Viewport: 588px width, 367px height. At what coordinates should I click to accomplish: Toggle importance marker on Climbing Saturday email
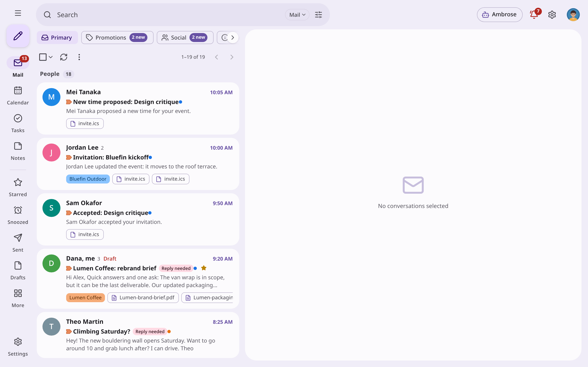[69, 331]
